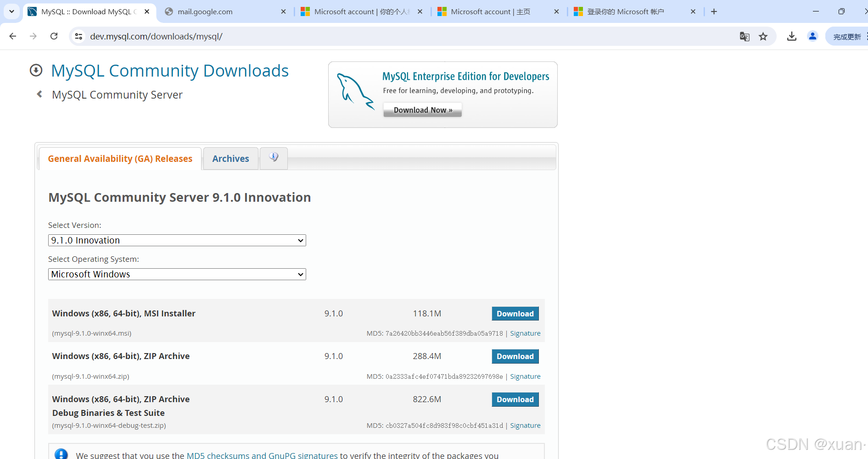Switch to the mail.google.com browser tab
Screen dimensions: 868x459
(x=205, y=11)
